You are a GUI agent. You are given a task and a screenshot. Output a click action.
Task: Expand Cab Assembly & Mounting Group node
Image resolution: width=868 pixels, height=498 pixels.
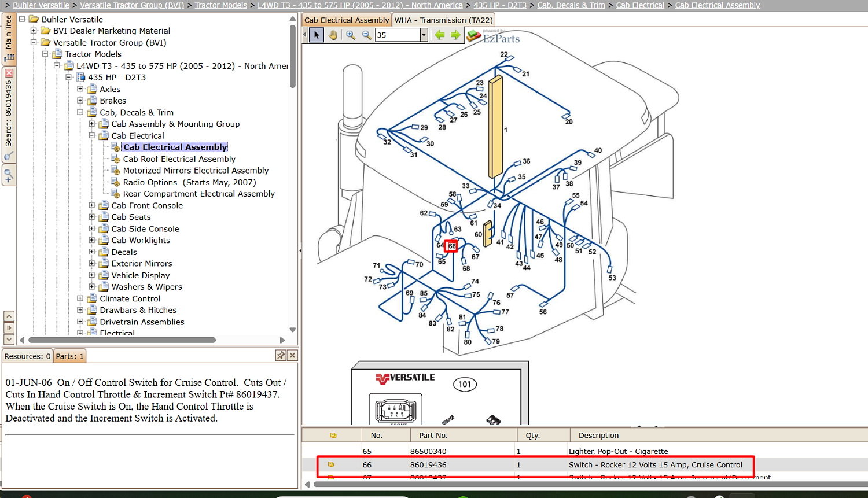(x=92, y=124)
